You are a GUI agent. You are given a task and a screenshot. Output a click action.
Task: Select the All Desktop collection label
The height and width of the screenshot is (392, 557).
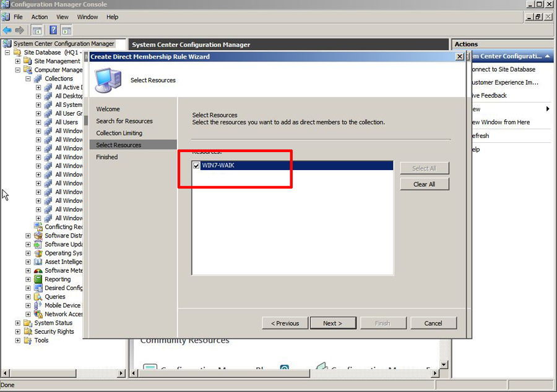coord(69,96)
